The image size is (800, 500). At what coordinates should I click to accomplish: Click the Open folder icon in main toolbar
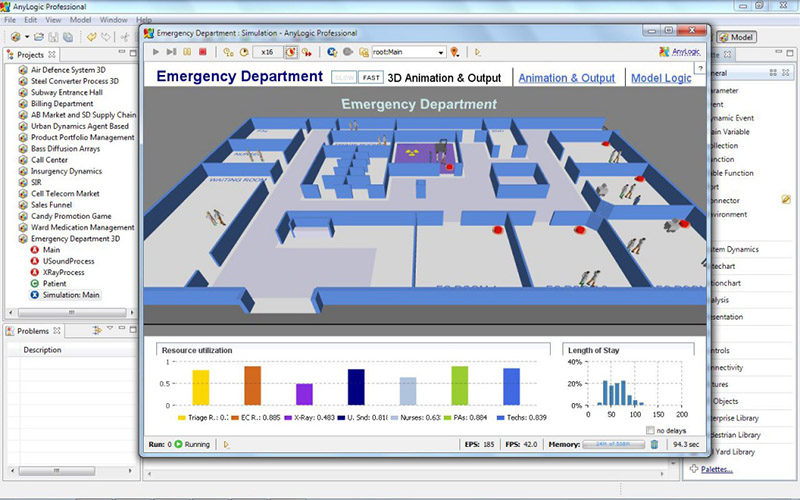[39, 37]
